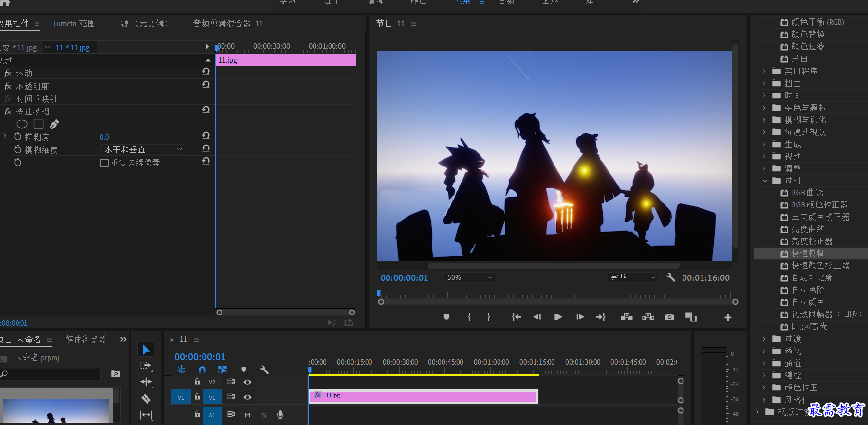Image resolution: width=868 pixels, height=425 pixels.
Task: Enable 重复边缘像素 checkbox
Action: (104, 163)
